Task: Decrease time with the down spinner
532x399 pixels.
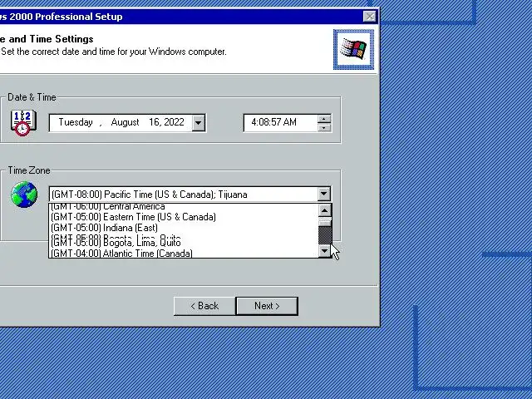Action: (324, 127)
